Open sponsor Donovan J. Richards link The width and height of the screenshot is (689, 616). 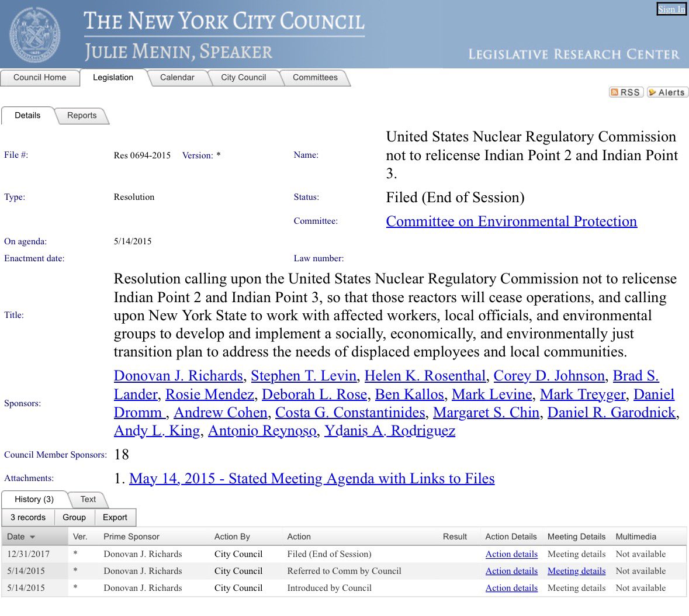point(178,376)
